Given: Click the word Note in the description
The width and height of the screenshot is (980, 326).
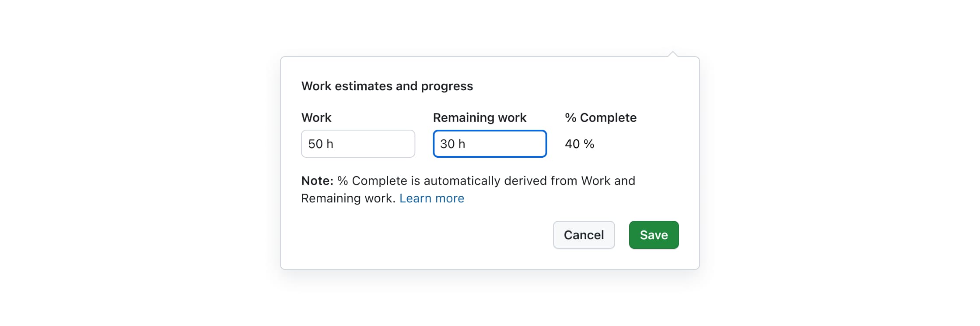Looking at the screenshot, I should 315,181.
